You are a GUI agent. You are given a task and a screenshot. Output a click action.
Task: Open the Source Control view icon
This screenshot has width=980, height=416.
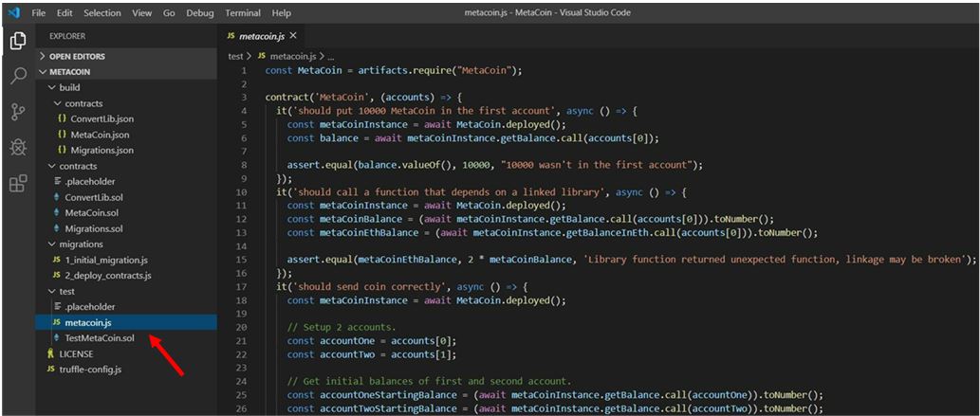click(x=17, y=112)
